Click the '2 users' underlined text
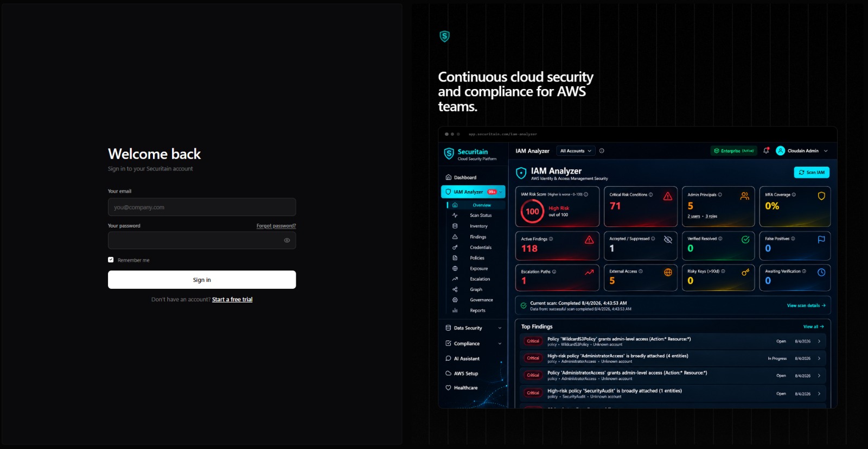 [x=694, y=216]
